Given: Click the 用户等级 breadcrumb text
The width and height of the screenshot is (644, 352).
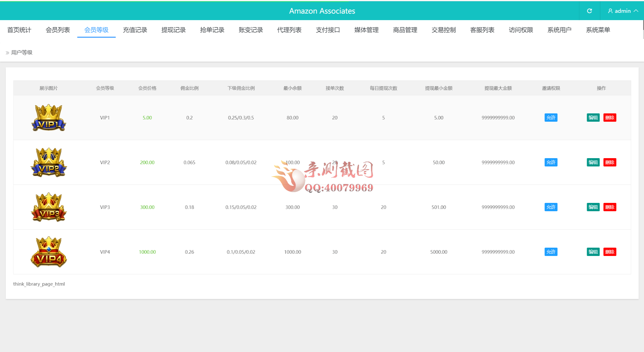Looking at the screenshot, I should (22, 53).
